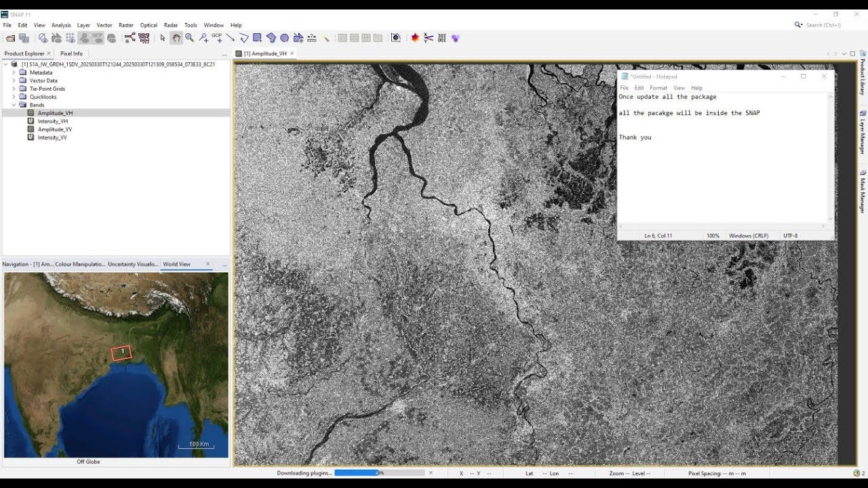Viewport: 868px width, 488px height.
Task: Select the Intensity_VV band
Action: coord(52,138)
